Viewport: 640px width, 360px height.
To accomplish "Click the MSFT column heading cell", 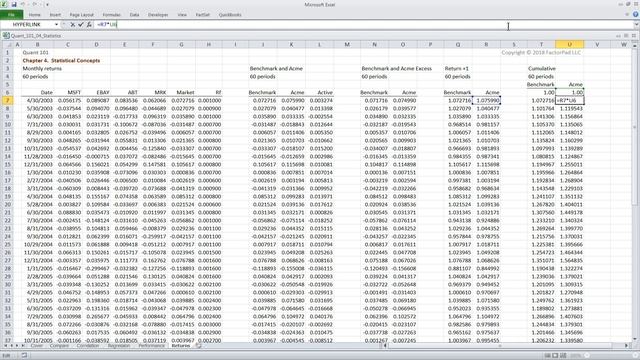I will [x=68, y=93].
